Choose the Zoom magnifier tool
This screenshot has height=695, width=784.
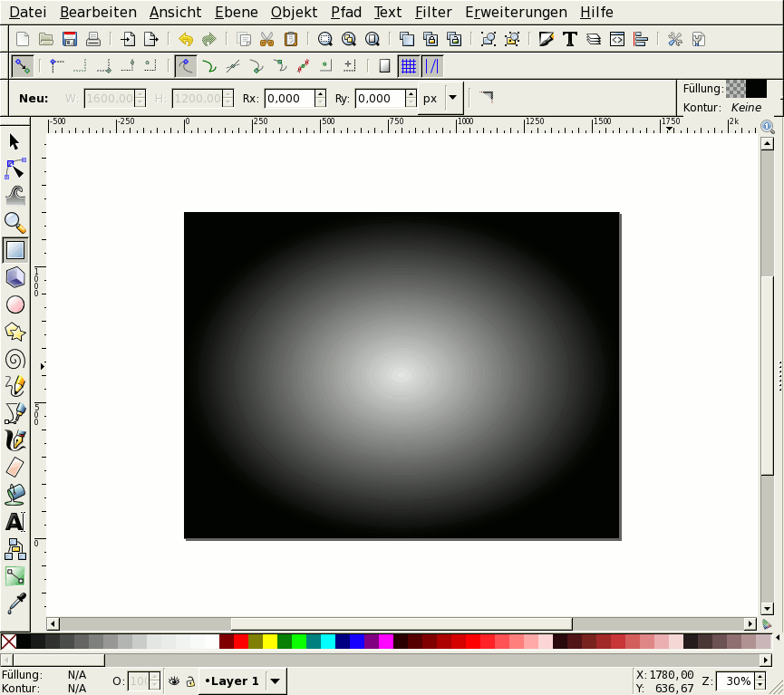coord(15,223)
